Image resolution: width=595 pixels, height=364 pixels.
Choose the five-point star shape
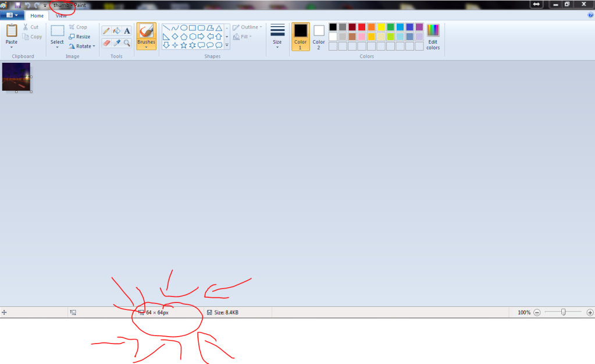tap(183, 45)
